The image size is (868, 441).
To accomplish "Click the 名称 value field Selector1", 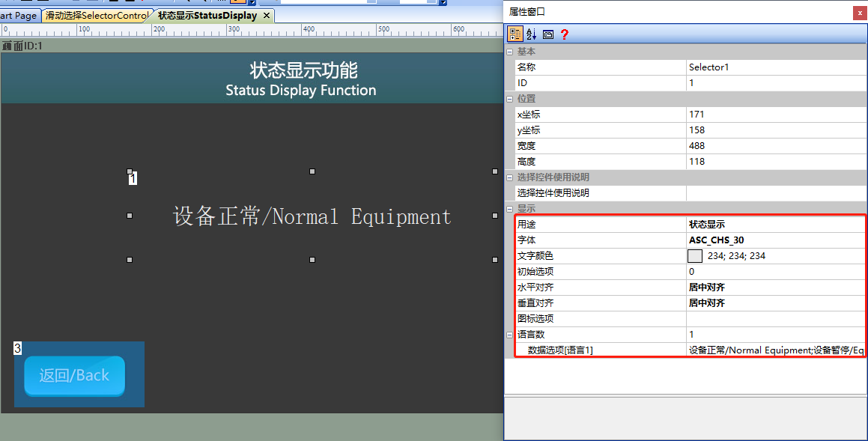I will [776, 67].
